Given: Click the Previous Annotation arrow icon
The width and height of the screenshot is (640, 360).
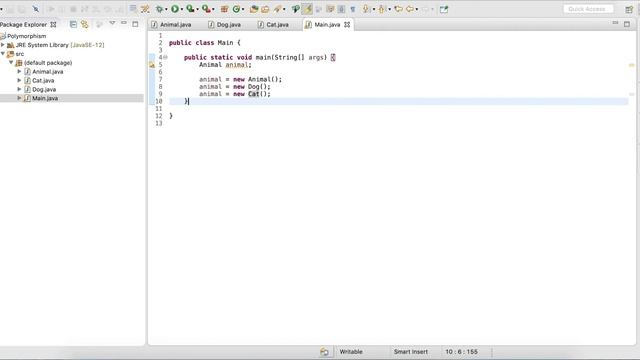Looking at the screenshot, I should click(382, 9).
